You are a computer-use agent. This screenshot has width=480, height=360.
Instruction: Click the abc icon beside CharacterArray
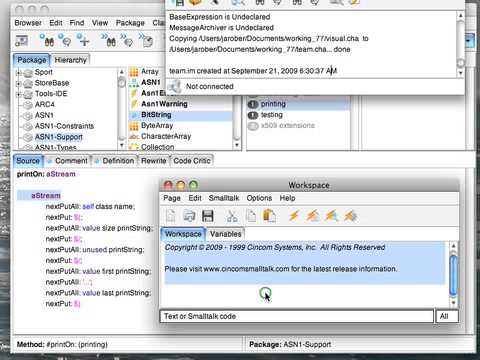pos(134,137)
